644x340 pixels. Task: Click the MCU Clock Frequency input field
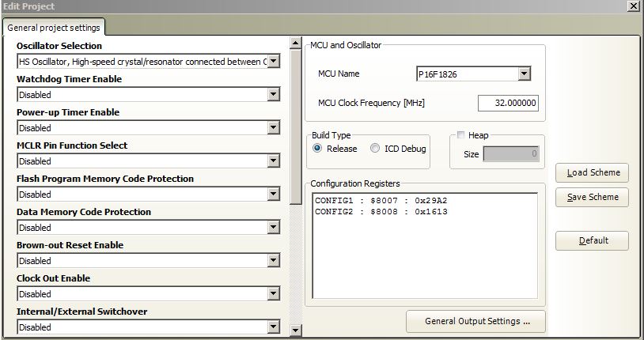tap(508, 103)
